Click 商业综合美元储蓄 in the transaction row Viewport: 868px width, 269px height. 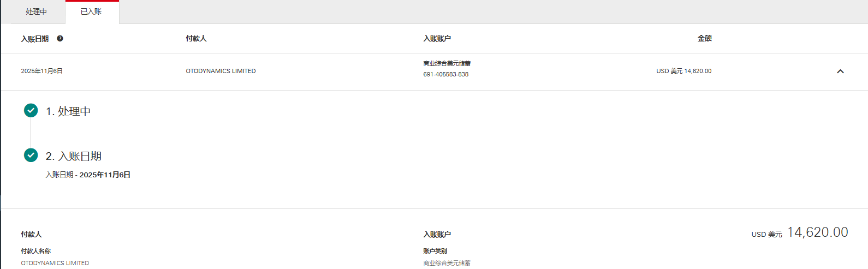[447, 63]
